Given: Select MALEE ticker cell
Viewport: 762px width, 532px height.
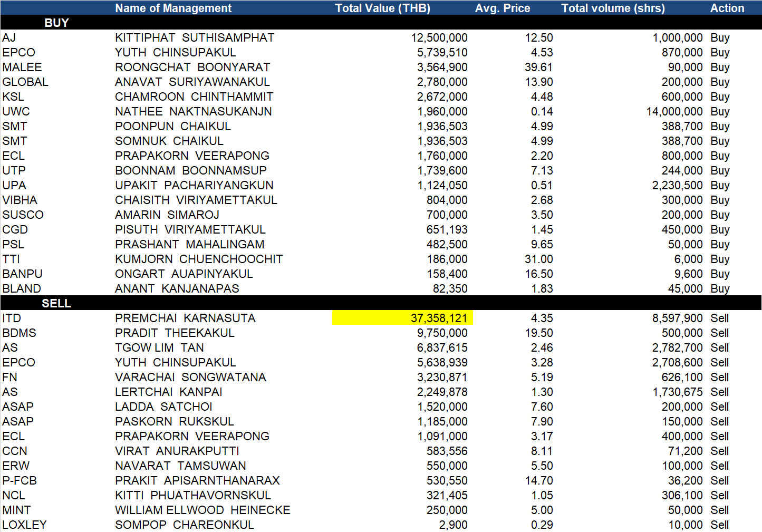Looking at the screenshot, I should tap(22, 67).
